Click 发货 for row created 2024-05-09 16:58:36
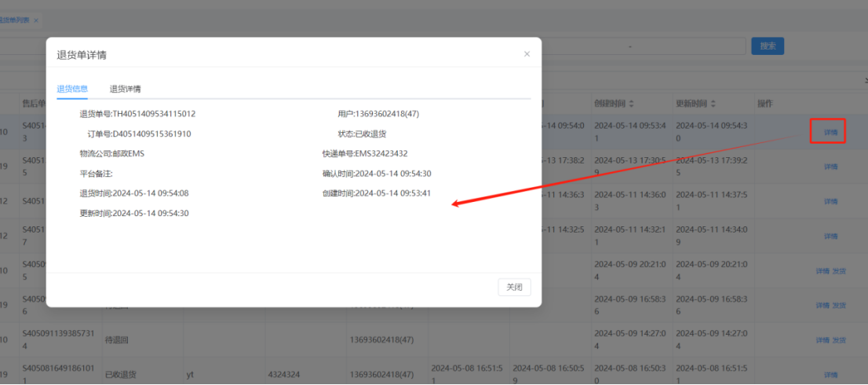The height and width of the screenshot is (385, 868). click(x=839, y=305)
